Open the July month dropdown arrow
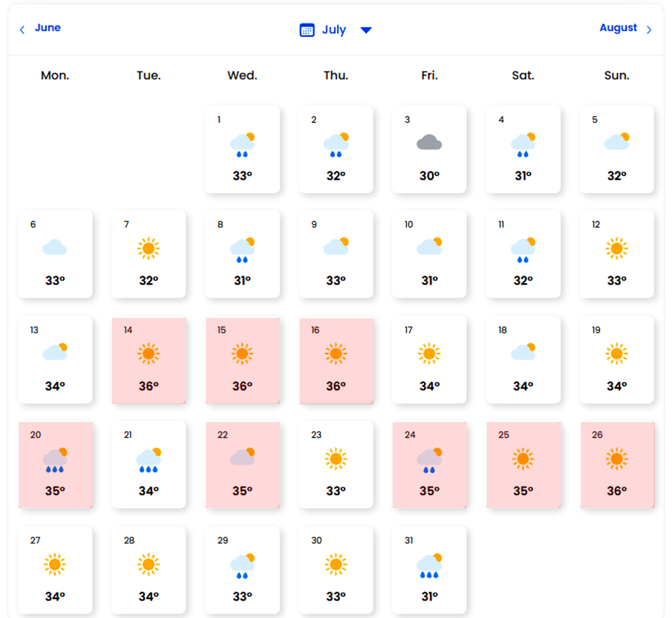The height and width of the screenshot is (618, 672). (366, 30)
